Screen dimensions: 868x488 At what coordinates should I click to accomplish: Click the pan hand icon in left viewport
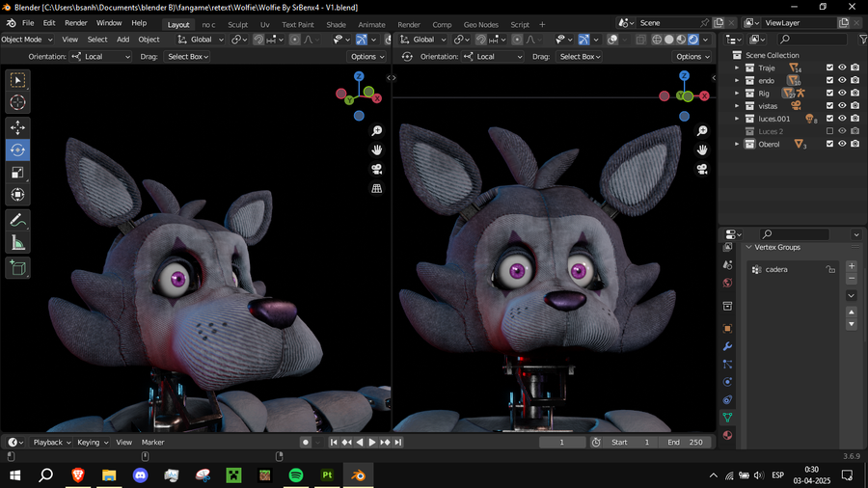377,149
